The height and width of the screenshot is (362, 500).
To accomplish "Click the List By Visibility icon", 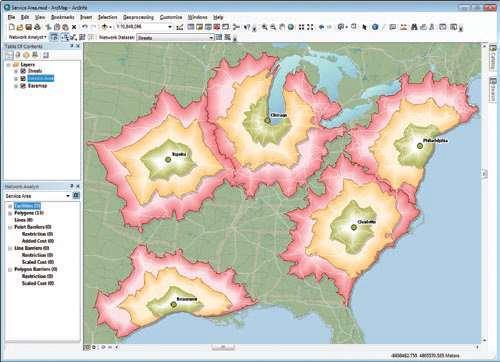I will click(26, 55).
